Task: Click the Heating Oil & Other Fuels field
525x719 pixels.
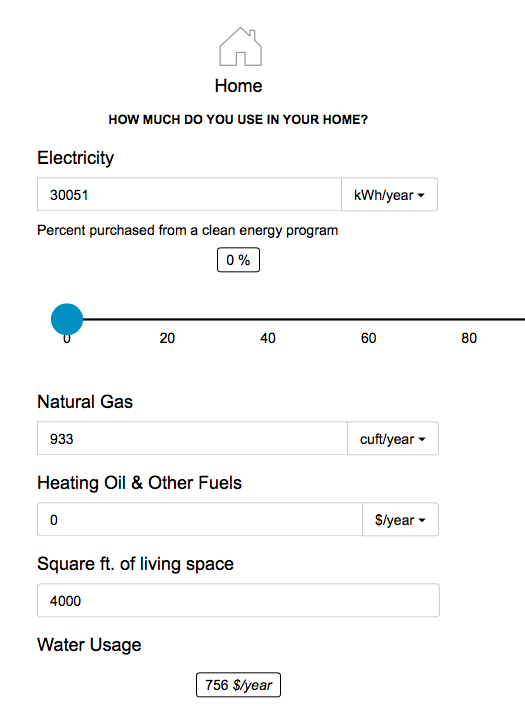Action: coord(200,520)
